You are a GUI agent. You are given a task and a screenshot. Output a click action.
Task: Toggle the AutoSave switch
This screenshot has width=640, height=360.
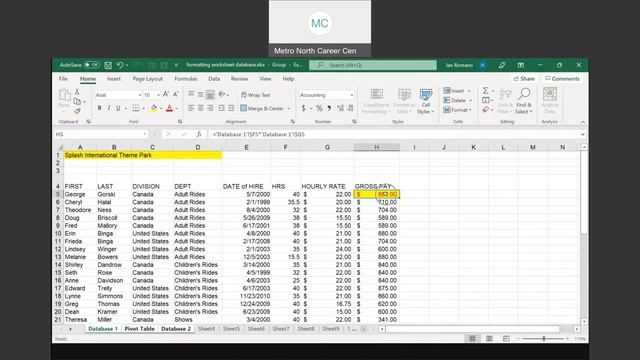tap(92, 65)
